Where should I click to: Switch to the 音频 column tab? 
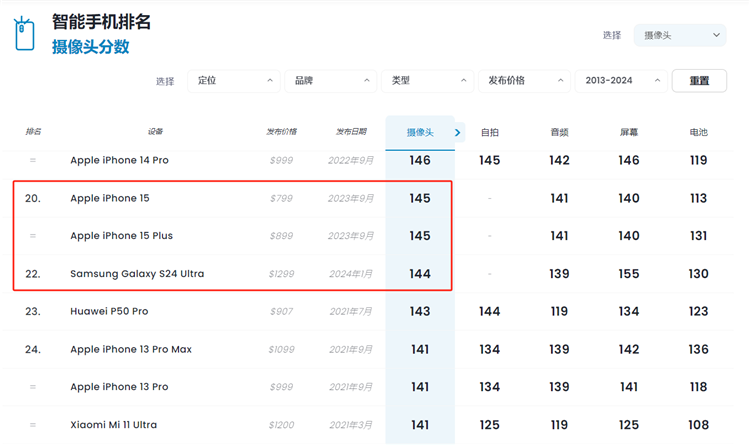[559, 133]
